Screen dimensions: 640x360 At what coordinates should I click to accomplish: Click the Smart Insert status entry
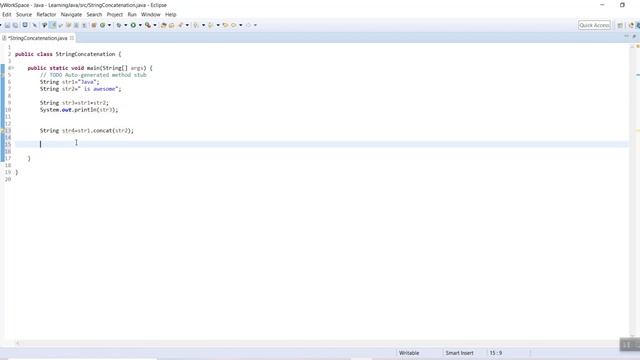tap(460, 353)
